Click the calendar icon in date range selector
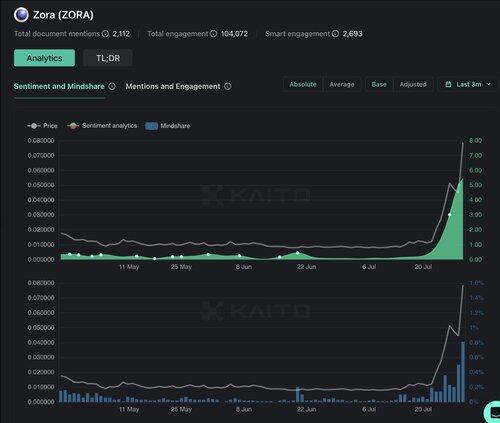Image resolution: width=500 pixels, height=423 pixels. point(448,84)
